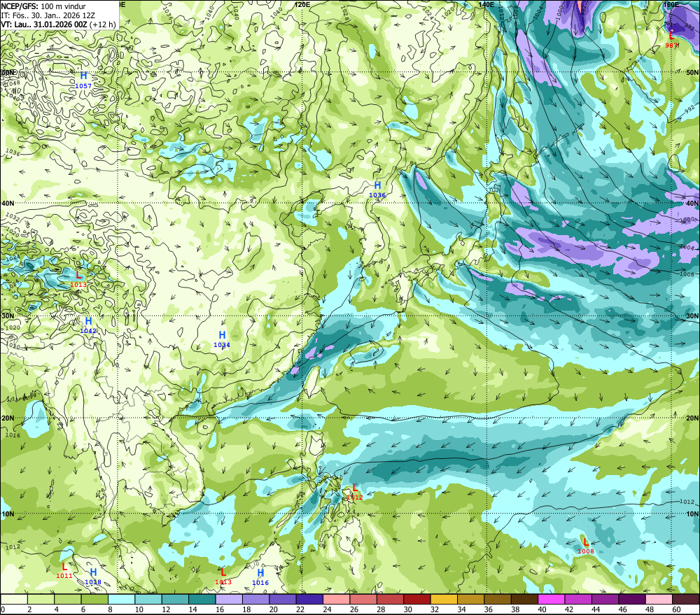The image size is (700, 615).
Task: Click the H marker labeled 1057
Action: (x=83, y=76)
